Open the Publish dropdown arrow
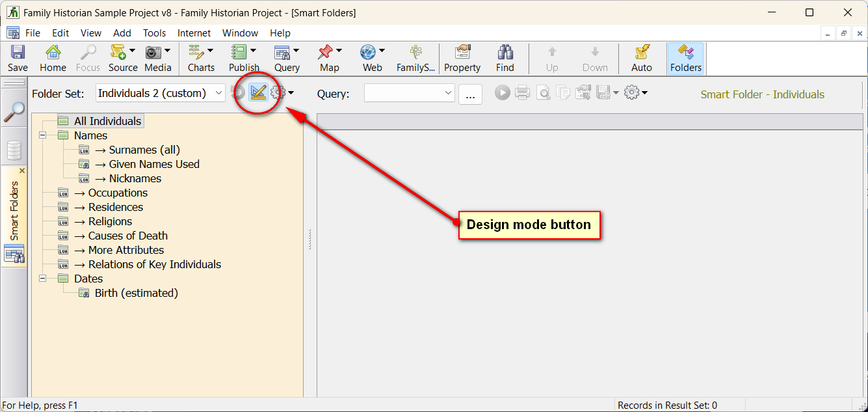Screen dimensions: 868x412 click(x=253, y=51)
